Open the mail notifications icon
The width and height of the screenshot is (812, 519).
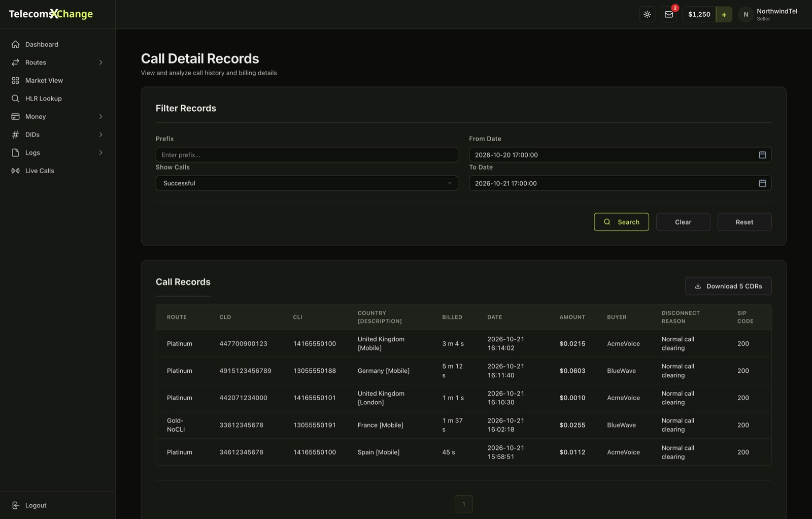point(669,14)
